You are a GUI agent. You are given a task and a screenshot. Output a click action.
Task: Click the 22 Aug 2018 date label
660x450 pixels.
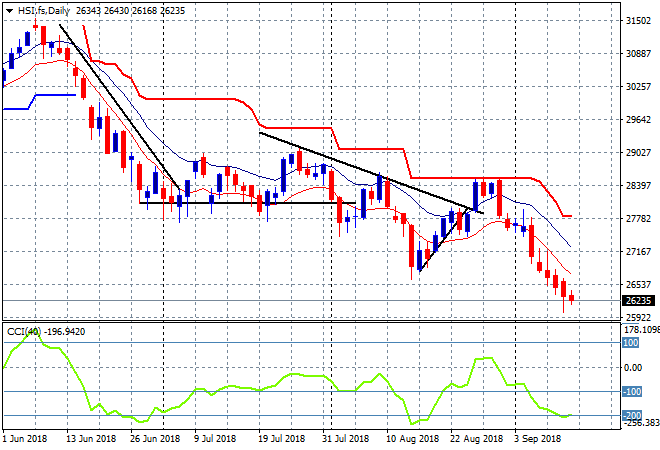click(476, 439)
